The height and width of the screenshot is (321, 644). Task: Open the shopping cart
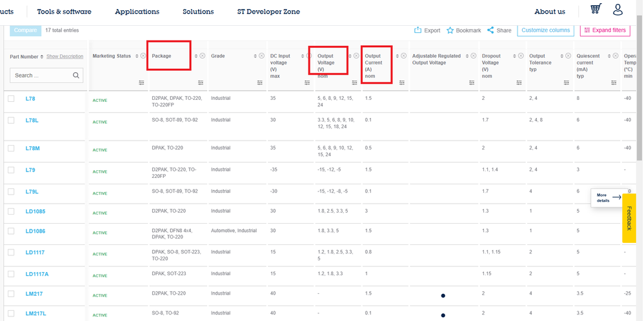596,9
